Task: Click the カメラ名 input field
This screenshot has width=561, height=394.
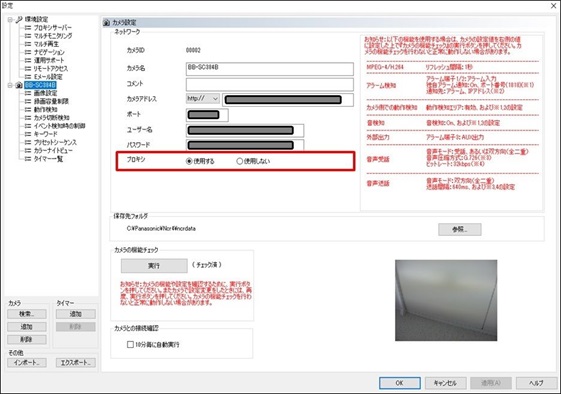Action: tap(270, 69)
